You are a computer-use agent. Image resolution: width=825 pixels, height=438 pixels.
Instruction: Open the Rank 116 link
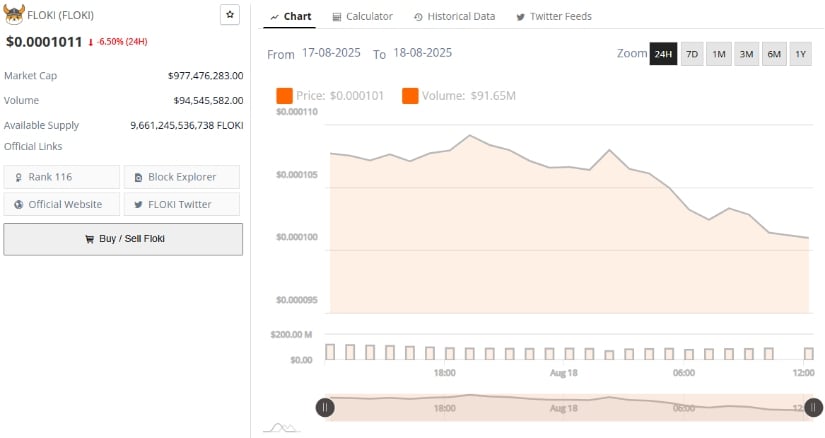point(62,177)
